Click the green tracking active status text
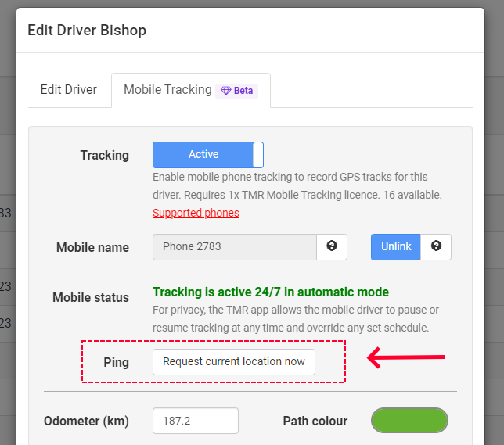The width and height of the screenshot is (504, 445). (271, 292)
